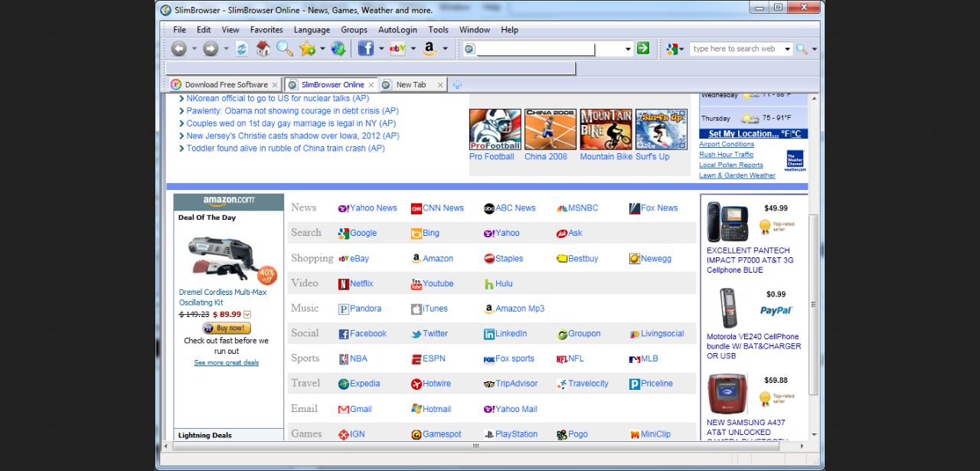The width and height of the screenshot is (980, 471).
Task: Click the horizontal scrollbar thumb at the bottom
Action: [x=475, y=446]
